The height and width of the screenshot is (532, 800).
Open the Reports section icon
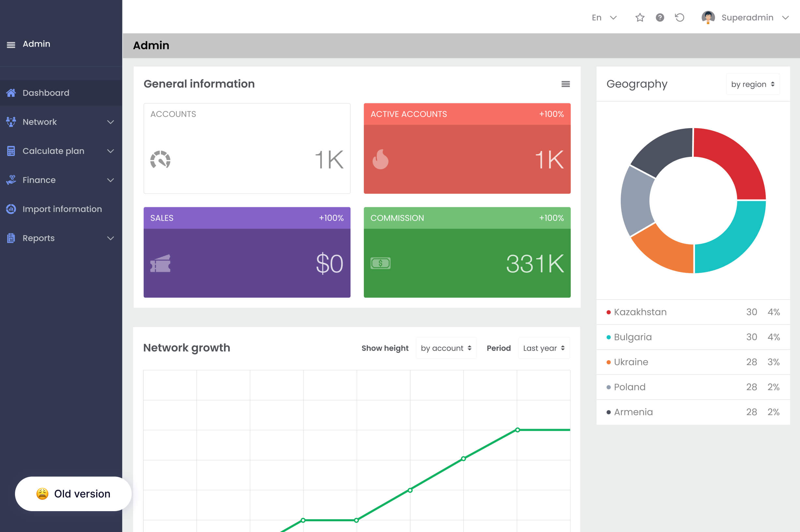tap(11, 238)
